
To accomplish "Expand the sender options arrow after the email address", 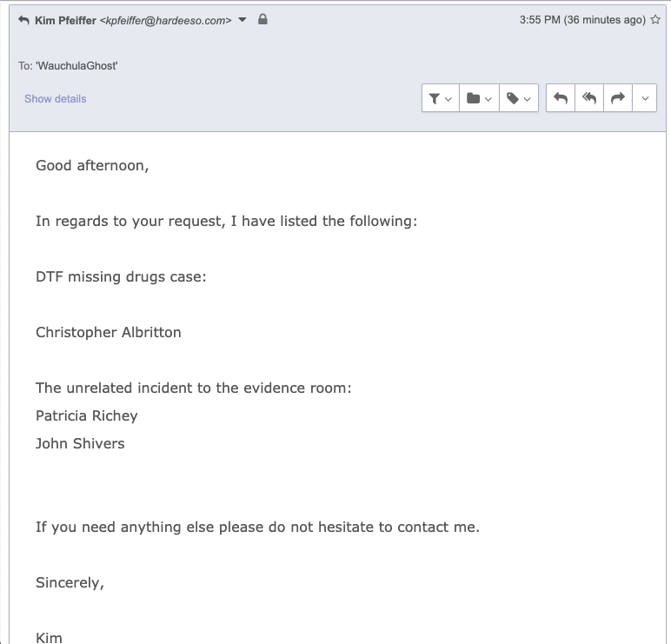I will coord(242,20).
